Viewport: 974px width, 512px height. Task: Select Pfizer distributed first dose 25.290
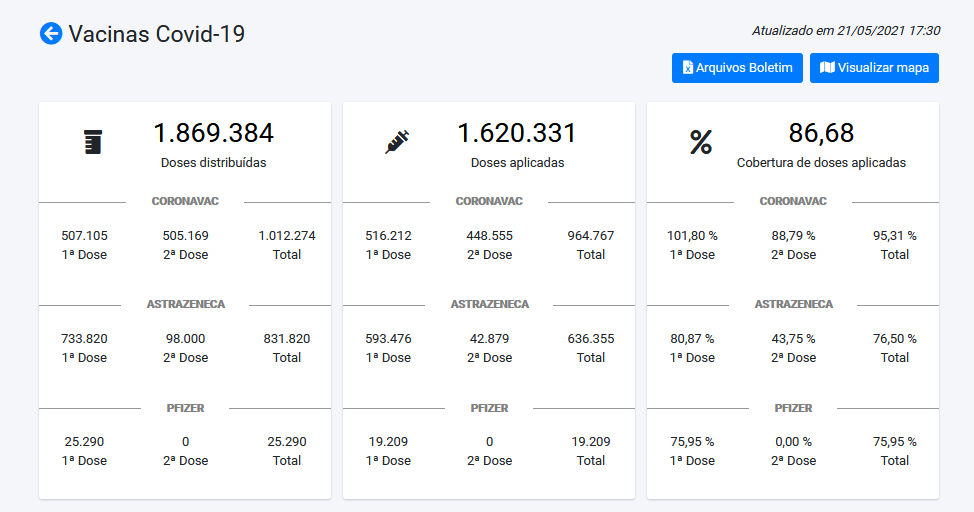[x=84, y=441]
